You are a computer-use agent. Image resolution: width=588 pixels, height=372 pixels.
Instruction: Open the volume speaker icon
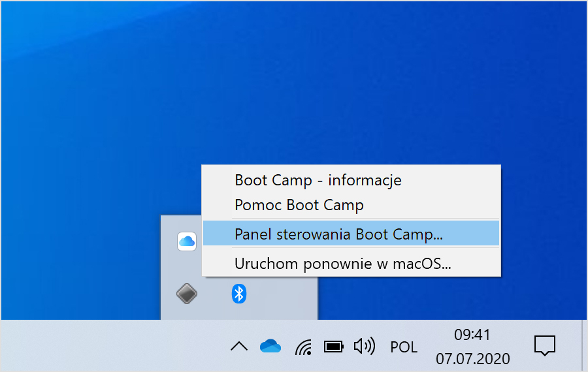click(364, 346)
